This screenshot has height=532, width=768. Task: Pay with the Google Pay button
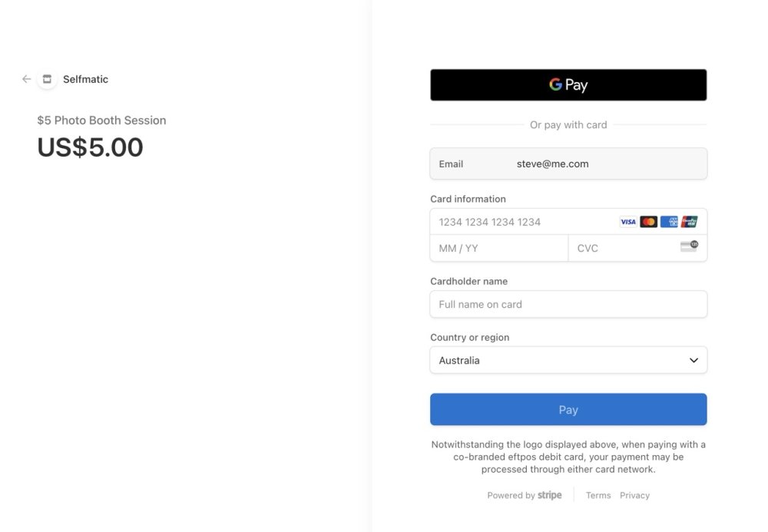[x=568, y=85]
